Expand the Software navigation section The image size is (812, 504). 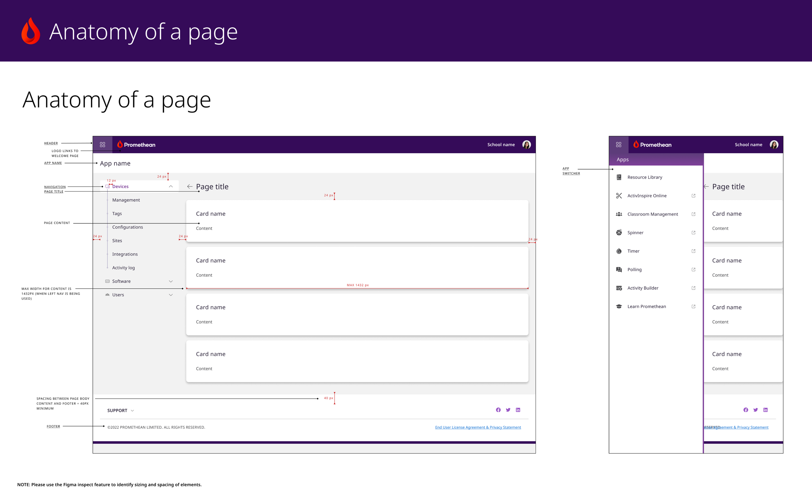171,281
